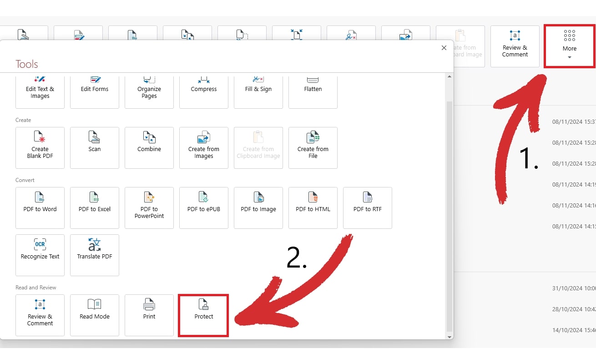Expand the More tools dropdown
This screenshot has width=596, height=364.
569,46
